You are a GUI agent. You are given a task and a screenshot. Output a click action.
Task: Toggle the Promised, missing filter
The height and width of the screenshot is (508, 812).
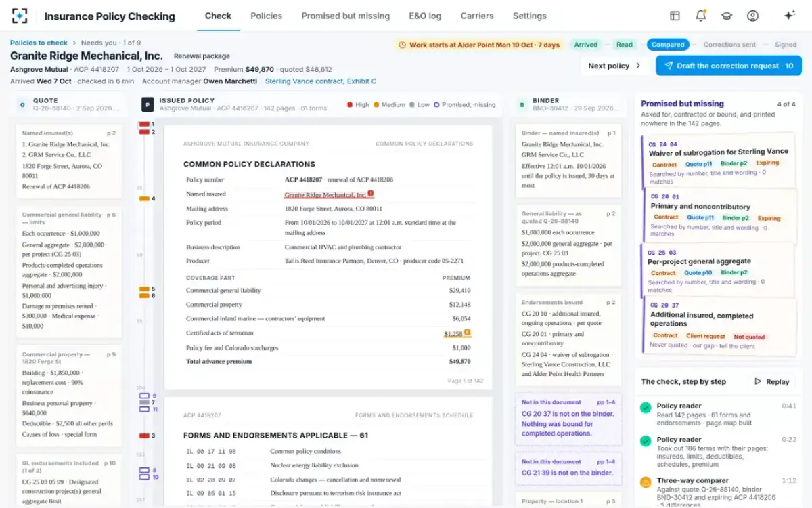tap(465, 105)
